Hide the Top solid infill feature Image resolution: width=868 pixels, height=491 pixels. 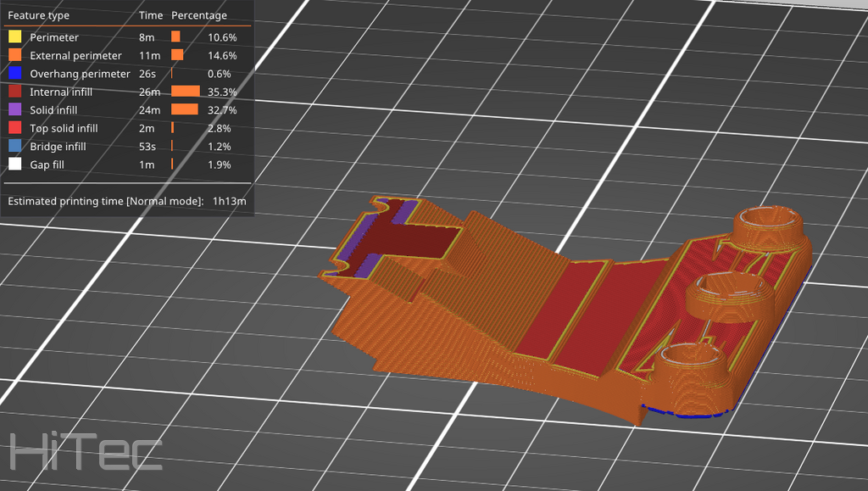pos(64,129)
